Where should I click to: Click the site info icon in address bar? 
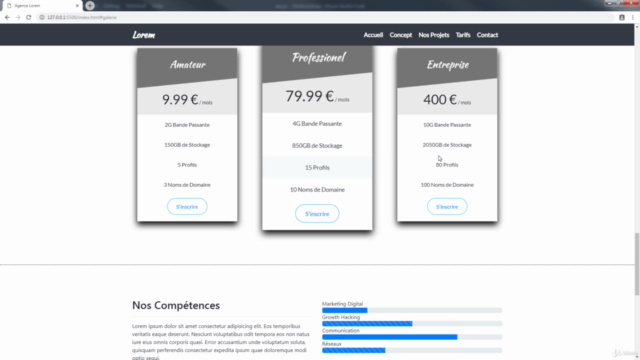pos(42,17)
